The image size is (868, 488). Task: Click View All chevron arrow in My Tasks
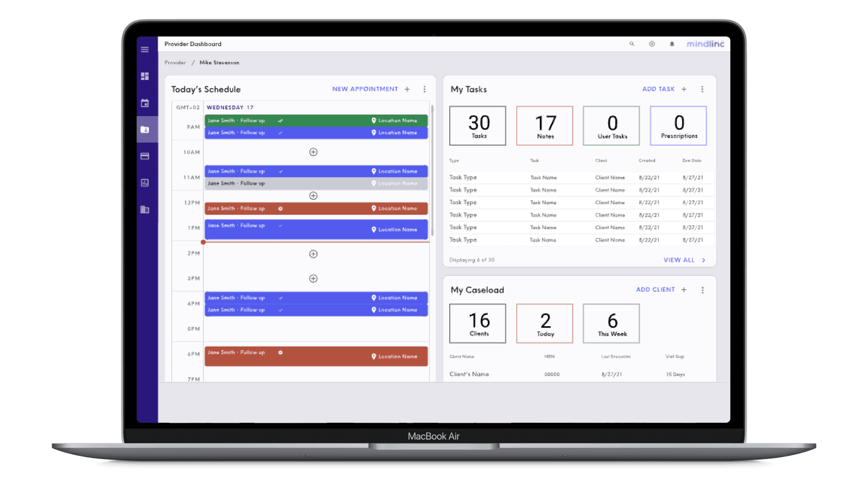703,260
